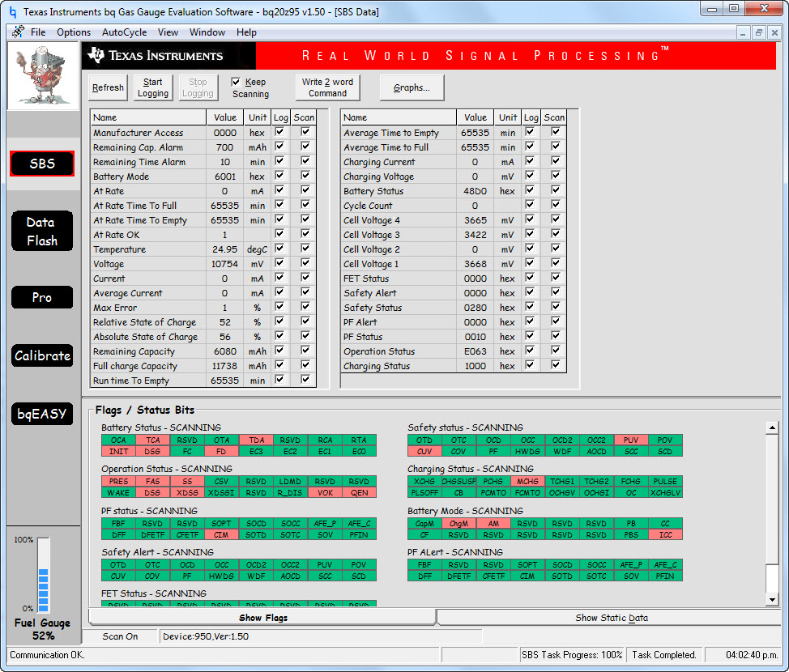Minimize the inner SBS Data child window

click(743, 32)
